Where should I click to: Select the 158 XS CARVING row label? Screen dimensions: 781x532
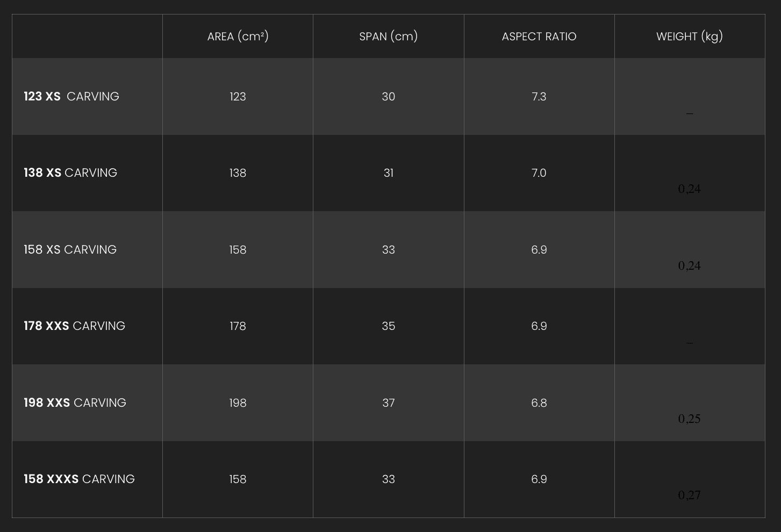pyautogui.click(x=70, y=250)
